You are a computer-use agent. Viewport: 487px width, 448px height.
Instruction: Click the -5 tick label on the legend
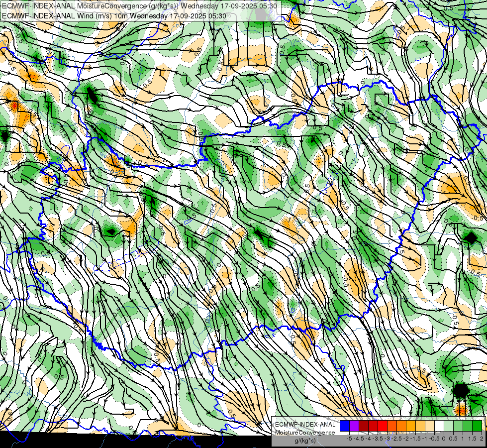tap(349, 439)
